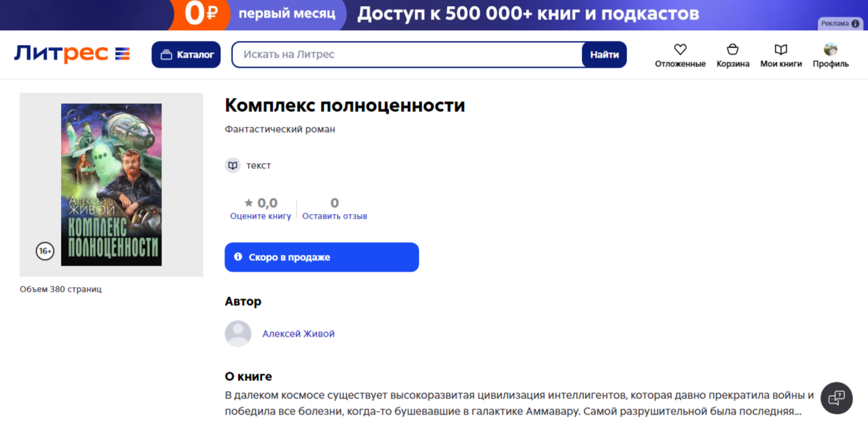This screenshot has height=424, width=868.
Task: Open the Корзина basket icon
Action: (x=733, y=50)
